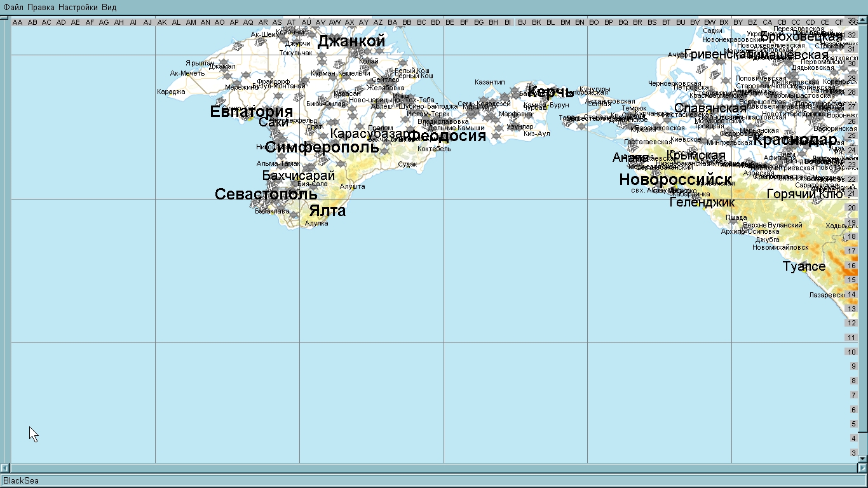Click the Симферополь label on the map

click(322, 147)
